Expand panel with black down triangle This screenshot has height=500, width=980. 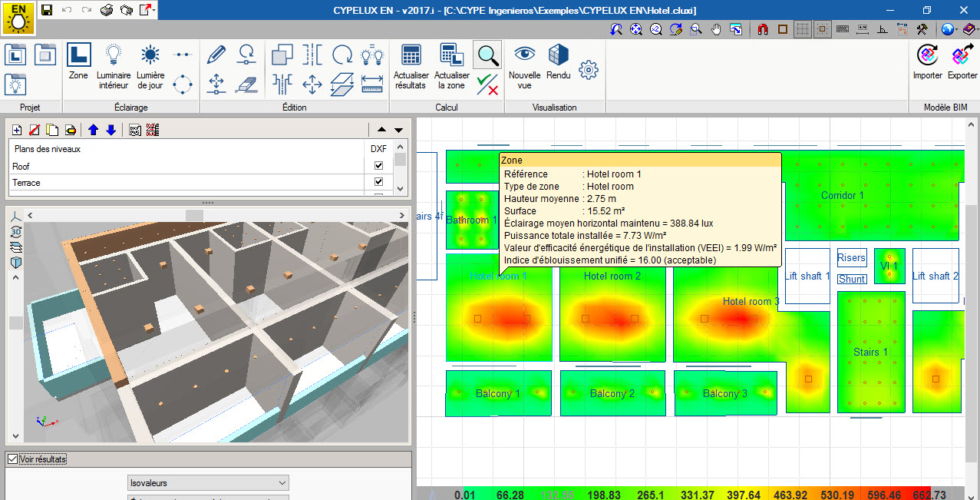(x=398, y=130)
